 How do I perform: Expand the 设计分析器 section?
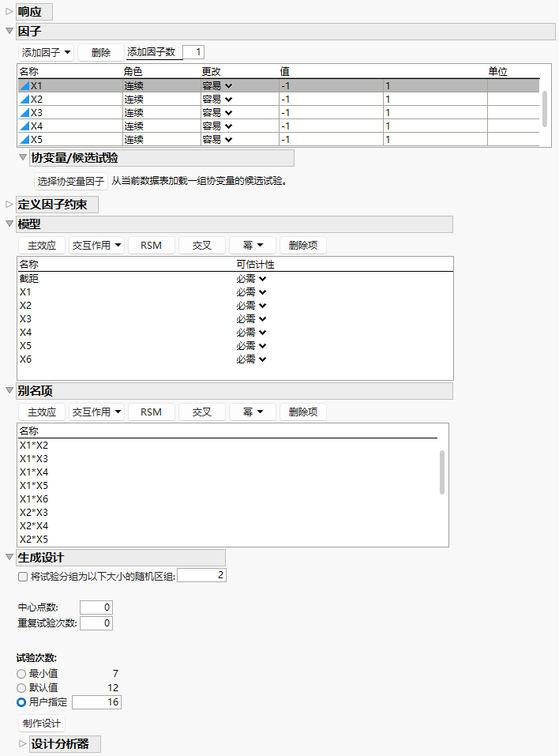pos(22,743)
